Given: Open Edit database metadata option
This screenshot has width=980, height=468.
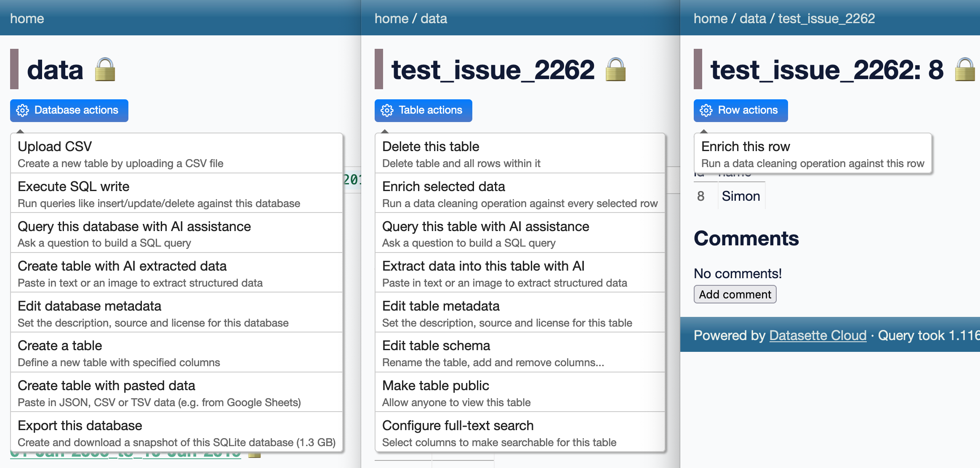Looking at the screenshot, I should click(177, 313).
